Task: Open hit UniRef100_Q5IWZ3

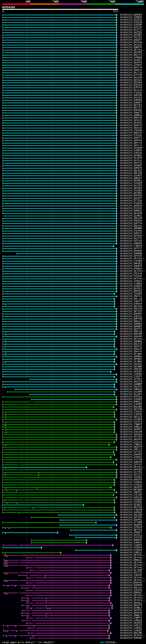Action: pos(131,505)
